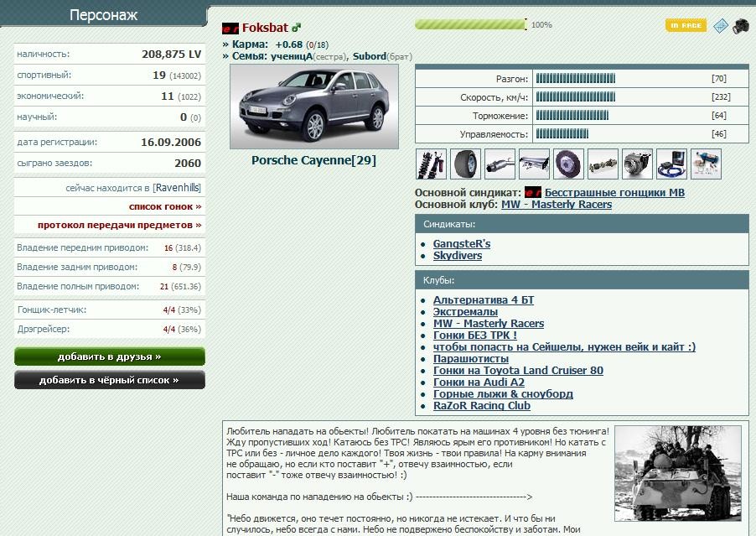Click the Персонаж panel header tab
Viewport: 756px width, 536px height.
coord(104,15)
